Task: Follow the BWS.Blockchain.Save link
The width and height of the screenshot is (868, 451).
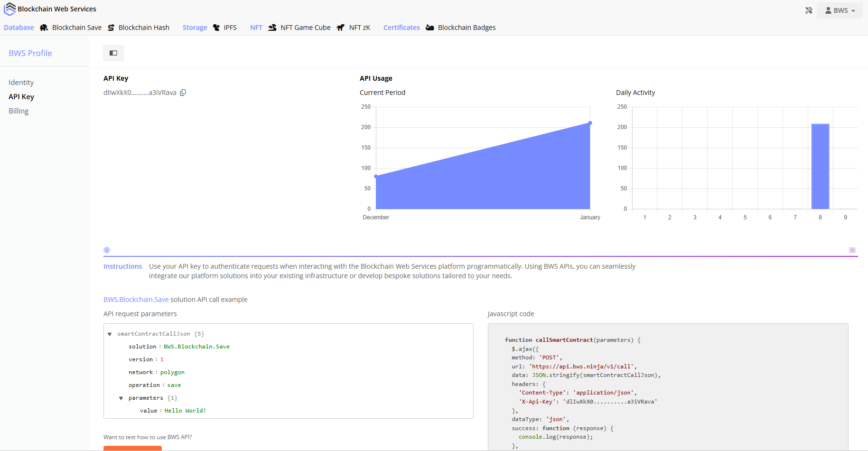Action: tap(136, 300)
